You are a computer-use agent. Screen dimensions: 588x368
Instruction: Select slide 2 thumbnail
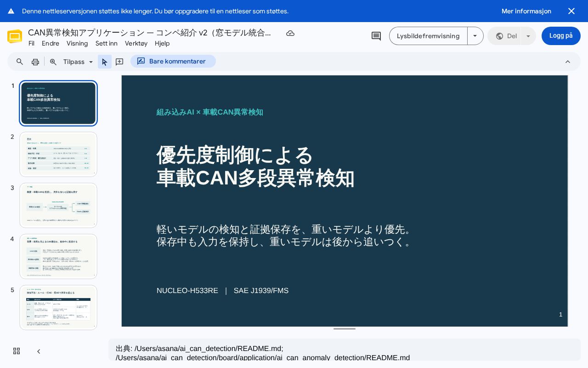(x=58, y=154)
